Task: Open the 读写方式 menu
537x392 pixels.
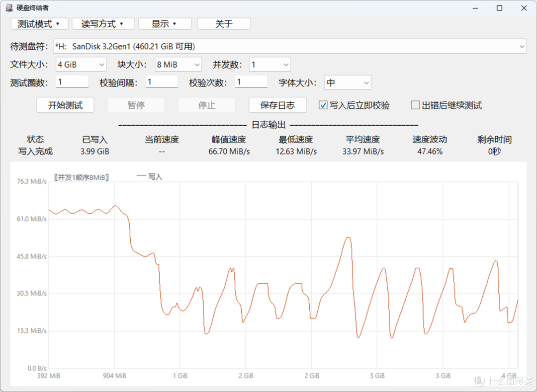Action: [103, 24]
